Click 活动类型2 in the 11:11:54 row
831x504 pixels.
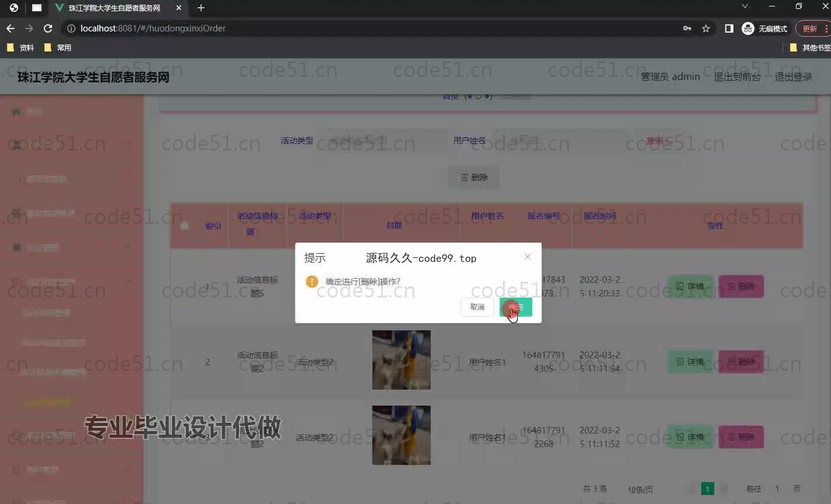pos(315,362)
